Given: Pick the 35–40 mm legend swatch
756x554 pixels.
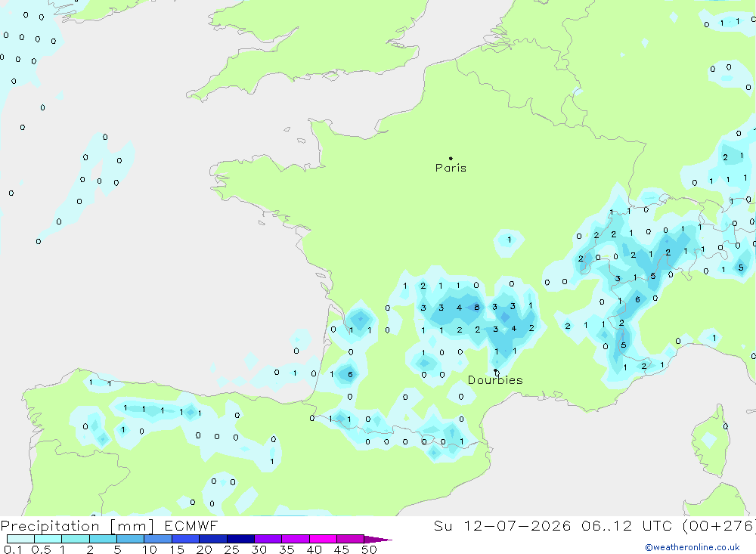Looking at the screenshot, I should (x=296, y=539).
